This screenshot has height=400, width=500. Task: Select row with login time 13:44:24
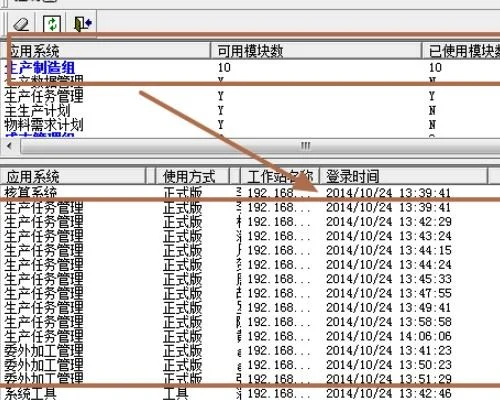[x=250, y=265]
